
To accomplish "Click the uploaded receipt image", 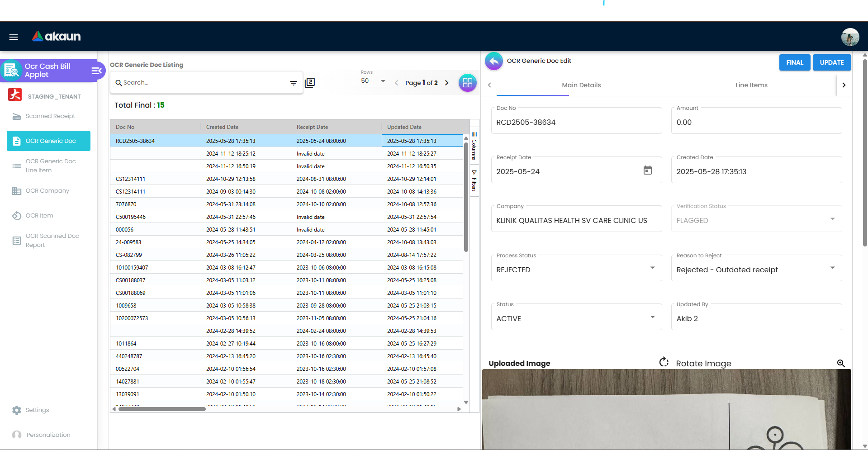I will click(x=667, y=409).
